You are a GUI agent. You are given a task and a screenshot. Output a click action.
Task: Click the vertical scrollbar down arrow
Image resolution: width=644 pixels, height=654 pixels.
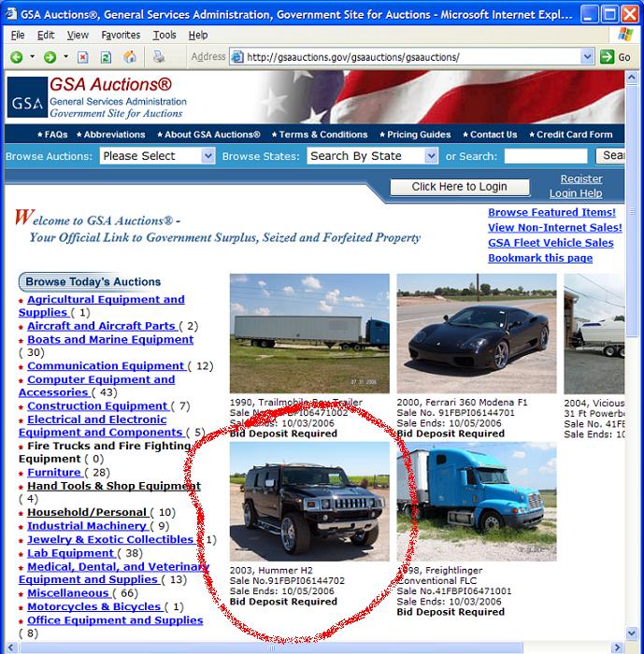[632, 633]
